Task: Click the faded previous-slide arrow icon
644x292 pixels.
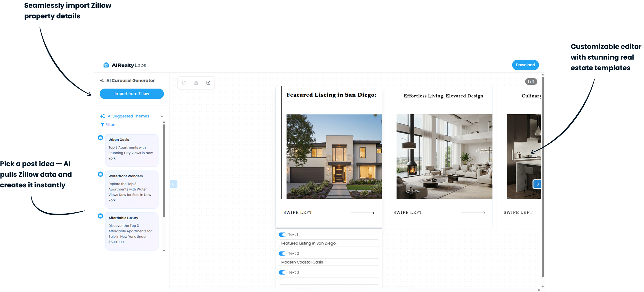Action: [174, 184]
